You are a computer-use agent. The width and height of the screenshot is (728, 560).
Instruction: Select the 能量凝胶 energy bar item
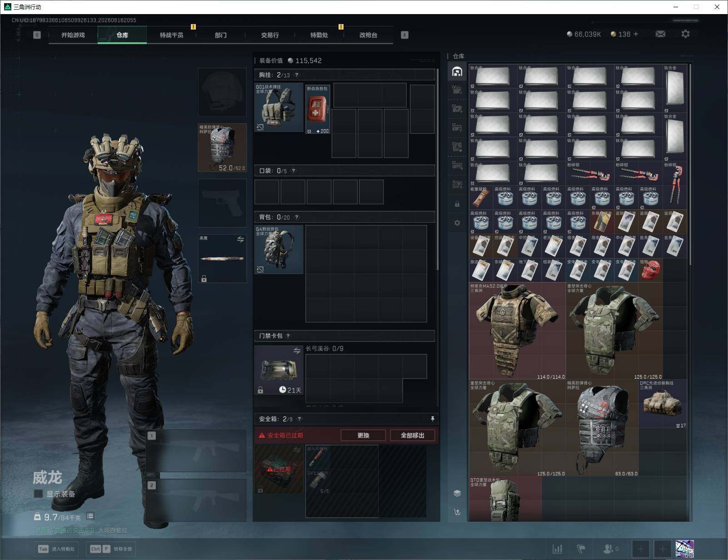(481, 197)
